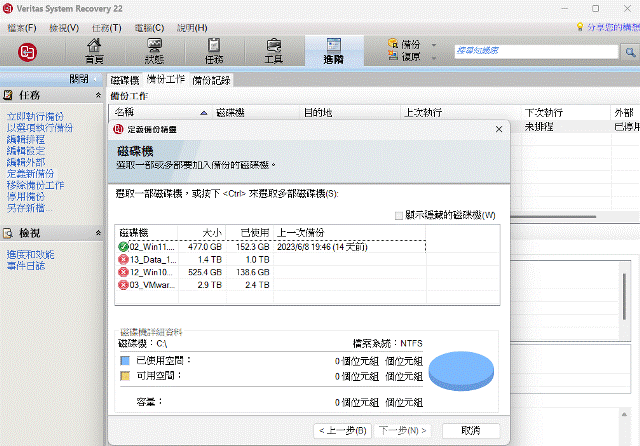640x446 pixels.
Task: Select the 進階 advanced toolbar icon
Action: pyautogui.click(x=333, y=51)
